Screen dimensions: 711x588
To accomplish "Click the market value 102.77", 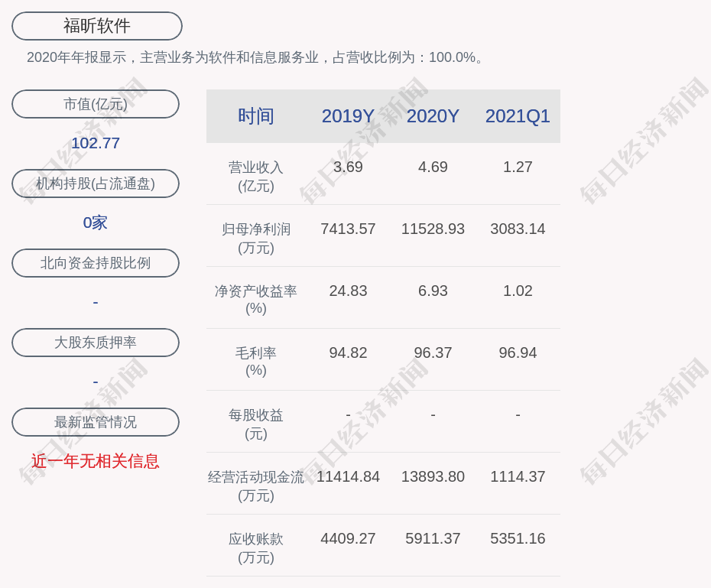I will [x=96, y=143].
